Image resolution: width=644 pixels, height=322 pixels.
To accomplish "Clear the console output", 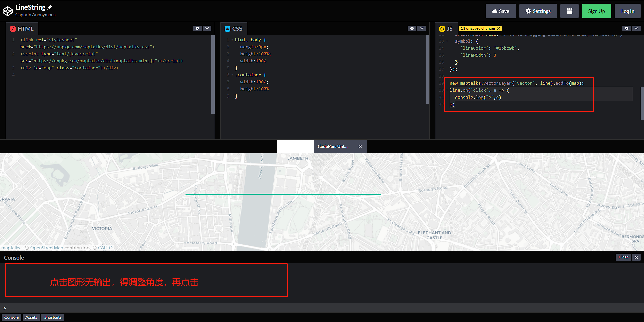I will [623, 257].
